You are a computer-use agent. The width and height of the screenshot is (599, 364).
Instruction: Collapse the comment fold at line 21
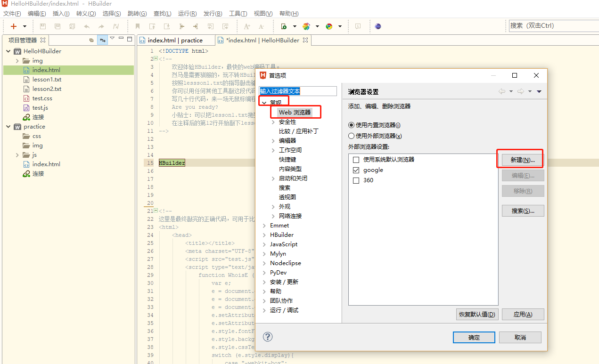(156, 211)
